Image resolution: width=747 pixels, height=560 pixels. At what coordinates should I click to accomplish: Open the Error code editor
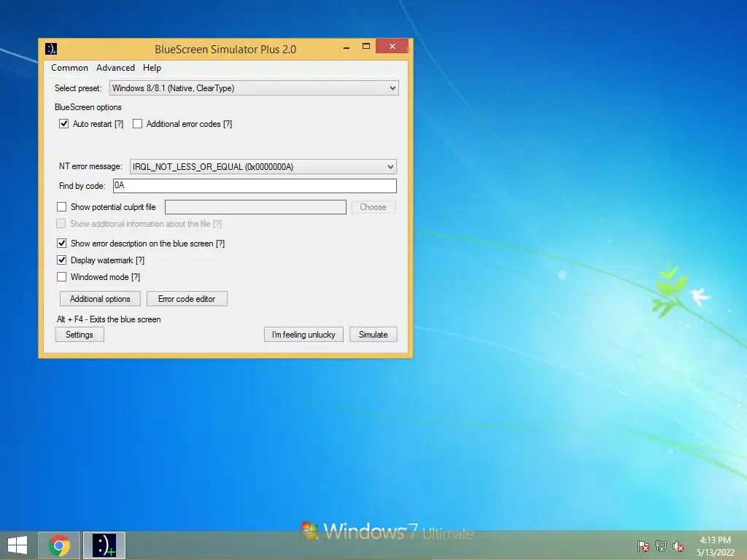tap(187, 298)
